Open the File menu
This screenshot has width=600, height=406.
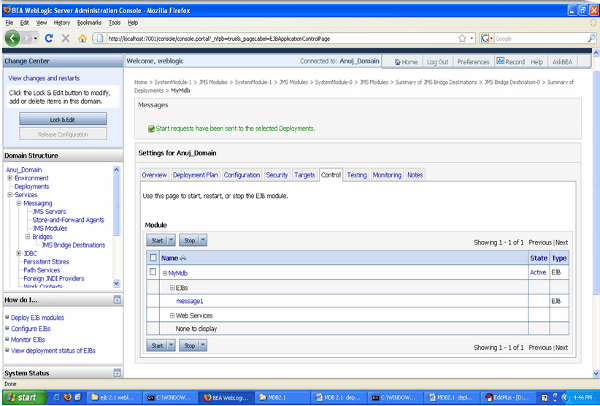[9, 23]
